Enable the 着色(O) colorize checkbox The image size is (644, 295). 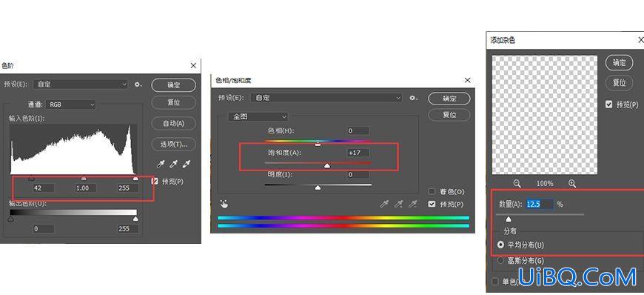(x=432, y=191)
